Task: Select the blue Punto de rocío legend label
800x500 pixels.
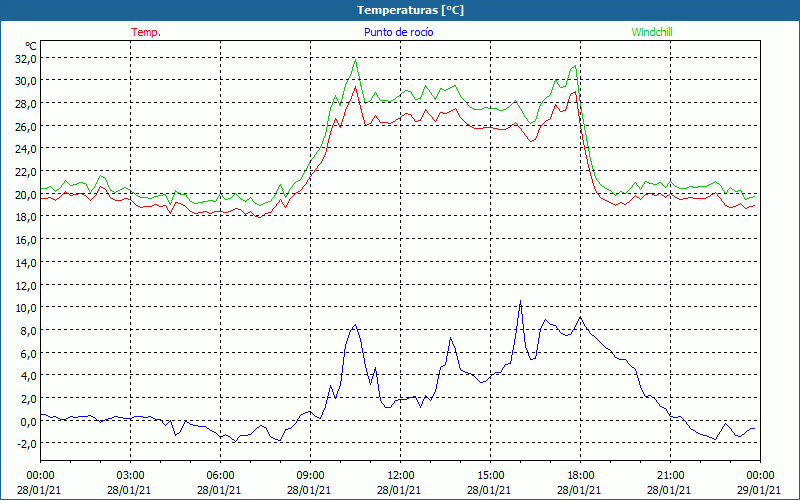Action: (x=398, y=32)
